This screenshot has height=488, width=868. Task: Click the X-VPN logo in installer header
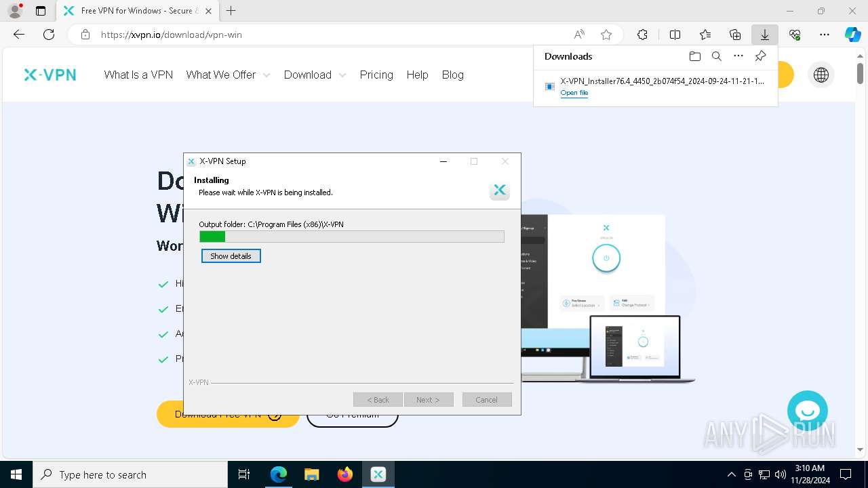499,190
